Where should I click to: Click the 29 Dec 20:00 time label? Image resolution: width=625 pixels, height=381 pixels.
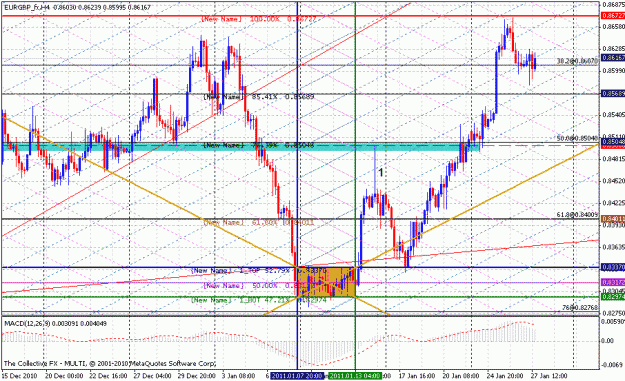[197, 376]
